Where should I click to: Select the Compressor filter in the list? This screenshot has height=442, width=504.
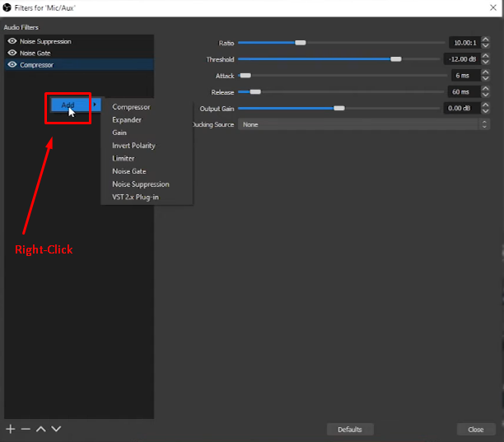79,64
